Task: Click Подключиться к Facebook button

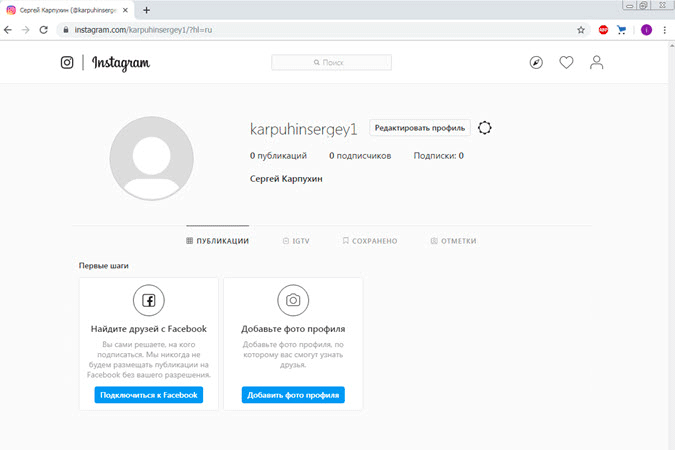Action: [149, 395]
